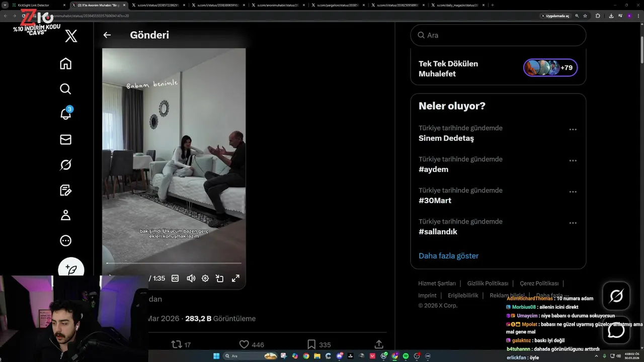This screenshot has width=644, height=362.
Task: Open options menu for #sallandık trend
Action: pos(573,223)
